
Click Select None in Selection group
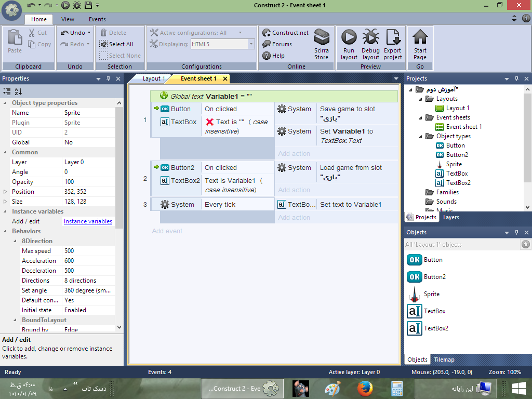(x=120, y=56)
